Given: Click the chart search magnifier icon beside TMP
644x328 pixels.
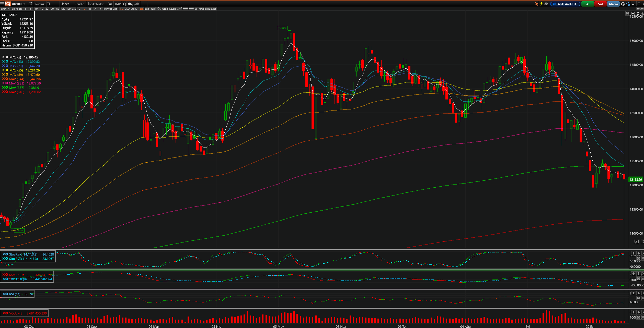Looking at the screenshot, I should pos(124,4).
